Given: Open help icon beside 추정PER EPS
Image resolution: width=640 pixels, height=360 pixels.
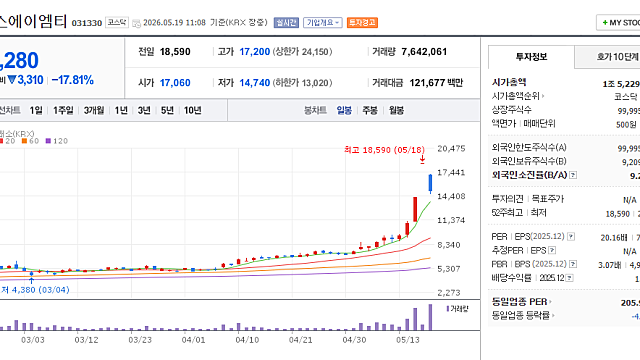Looking at the screenshot, I should tap(552, 250).
